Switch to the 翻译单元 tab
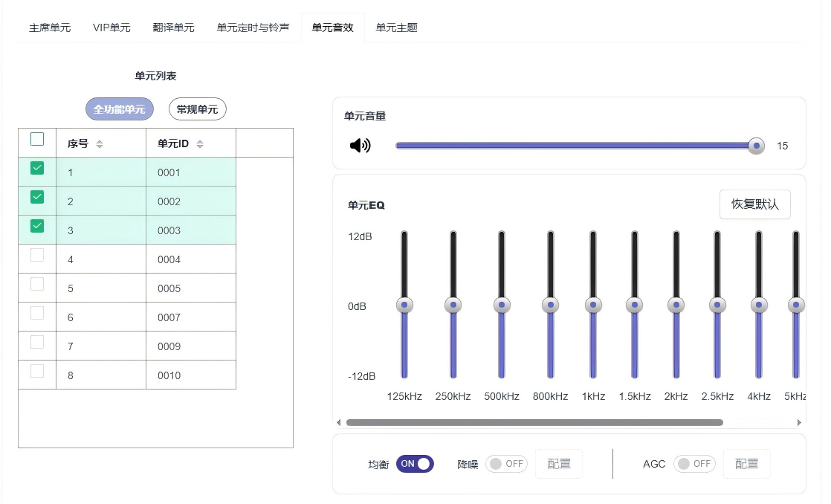The width and height of the screenshot is (831, 504). click(x=174, y=27)
